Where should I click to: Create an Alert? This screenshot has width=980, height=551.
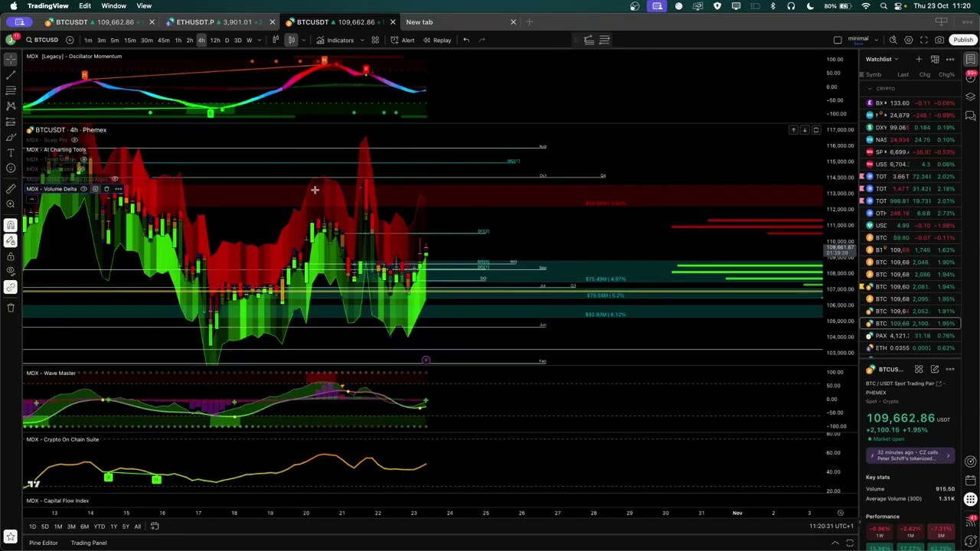[403, 40]
